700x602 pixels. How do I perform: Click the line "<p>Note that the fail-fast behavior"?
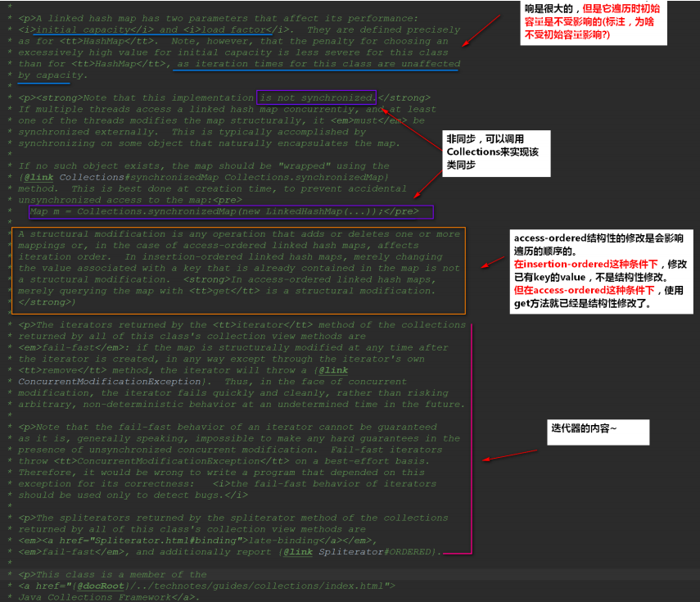coord(228,428)
